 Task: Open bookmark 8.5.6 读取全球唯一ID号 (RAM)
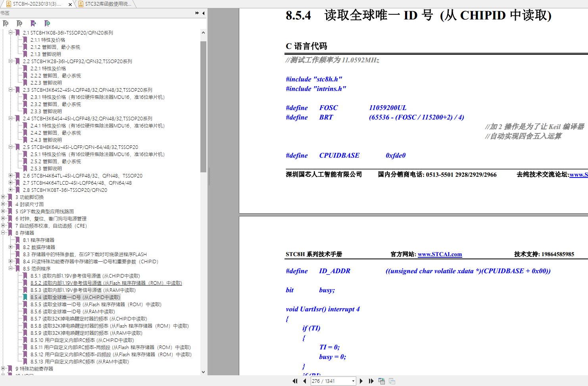click(x=73, y=311)
